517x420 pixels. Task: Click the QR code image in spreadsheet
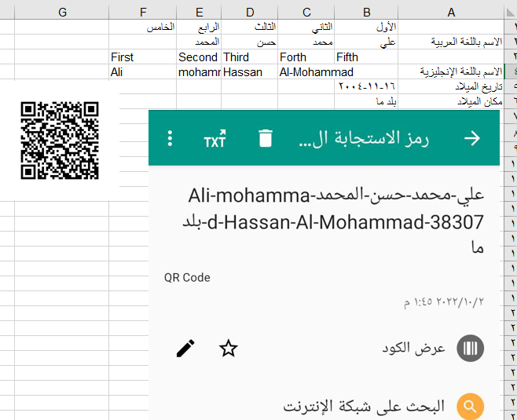coord(59,141)
